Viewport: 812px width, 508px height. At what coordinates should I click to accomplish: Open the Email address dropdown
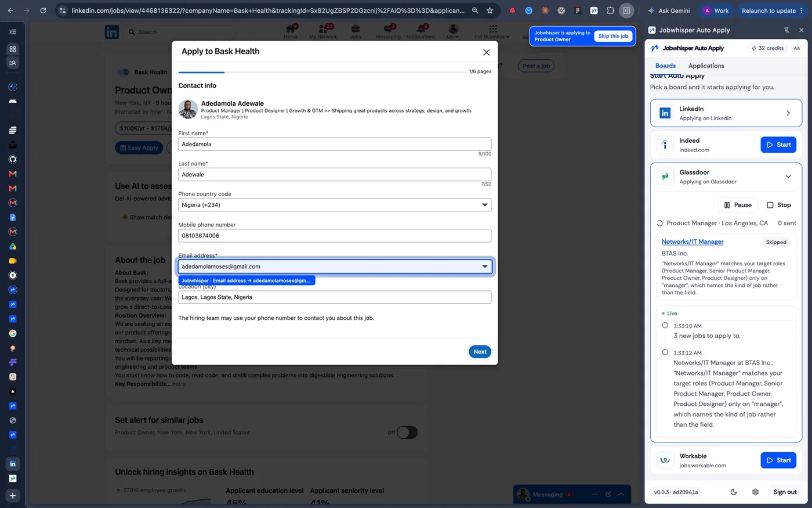(x=335, y=266)
